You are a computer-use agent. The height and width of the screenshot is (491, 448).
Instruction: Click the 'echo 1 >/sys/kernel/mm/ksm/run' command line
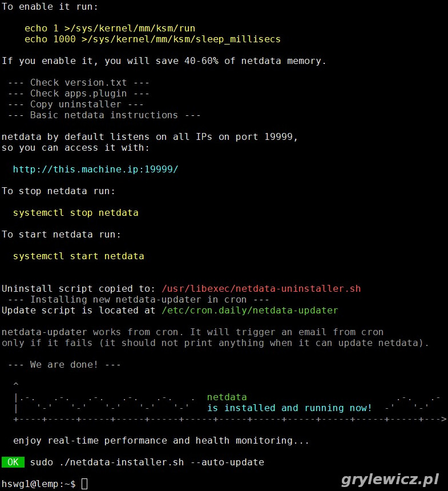(110, 29)
